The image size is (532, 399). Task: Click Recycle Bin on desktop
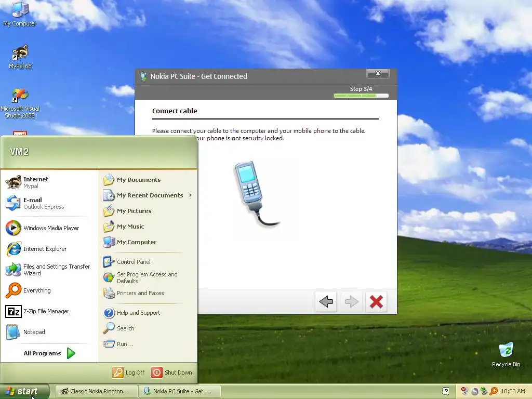pos(506,354)
